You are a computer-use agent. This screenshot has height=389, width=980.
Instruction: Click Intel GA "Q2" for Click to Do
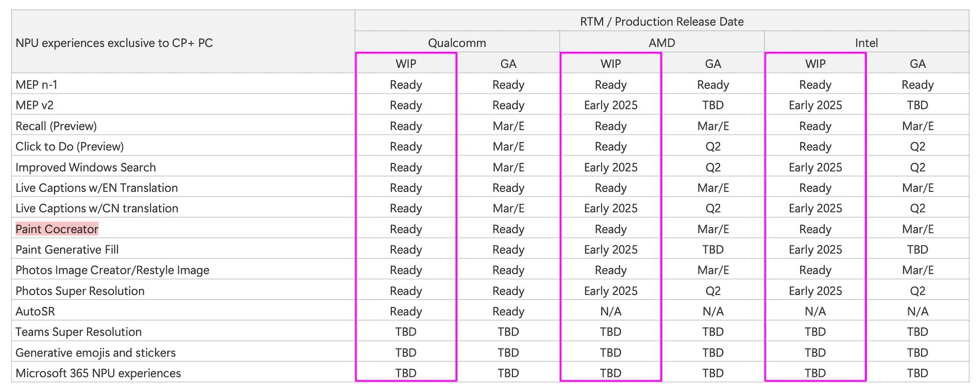coord(917,146)
